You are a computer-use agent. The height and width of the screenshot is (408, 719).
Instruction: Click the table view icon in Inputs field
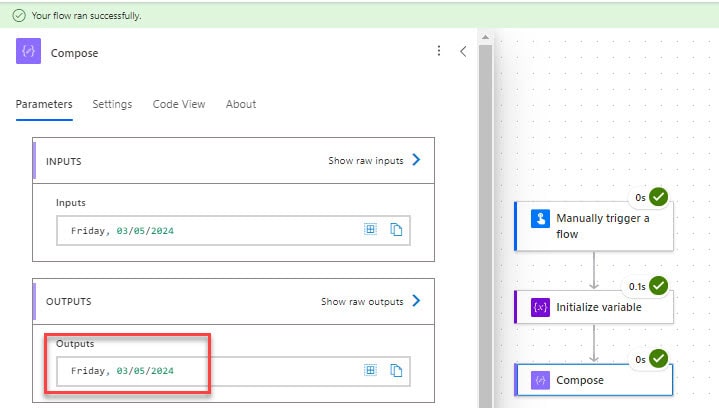(x=371, y=229)
